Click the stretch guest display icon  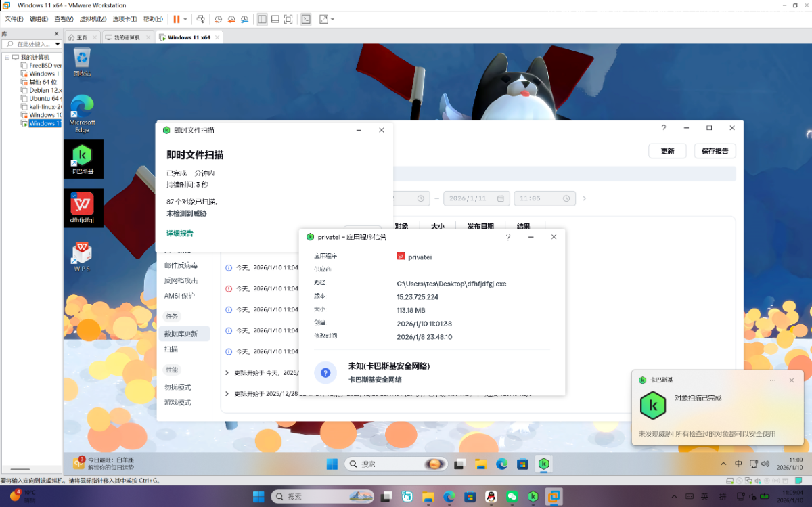point(323,19)
